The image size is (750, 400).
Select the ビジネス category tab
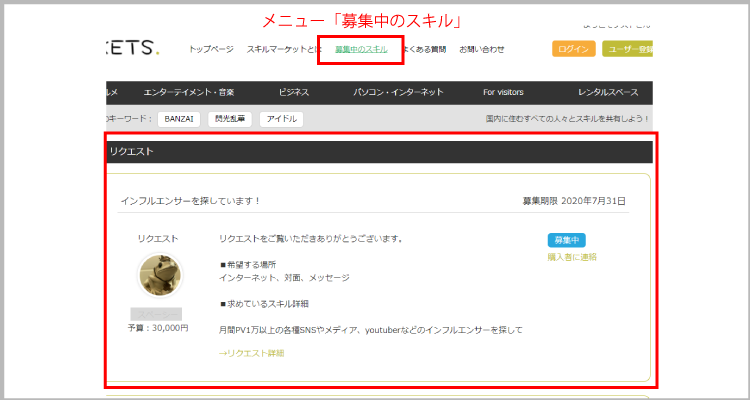click(x=294, y=92)
